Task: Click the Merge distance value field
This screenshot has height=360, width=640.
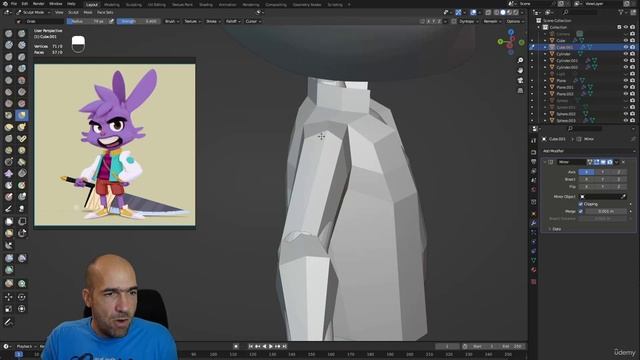Action: tap(605, 211)
